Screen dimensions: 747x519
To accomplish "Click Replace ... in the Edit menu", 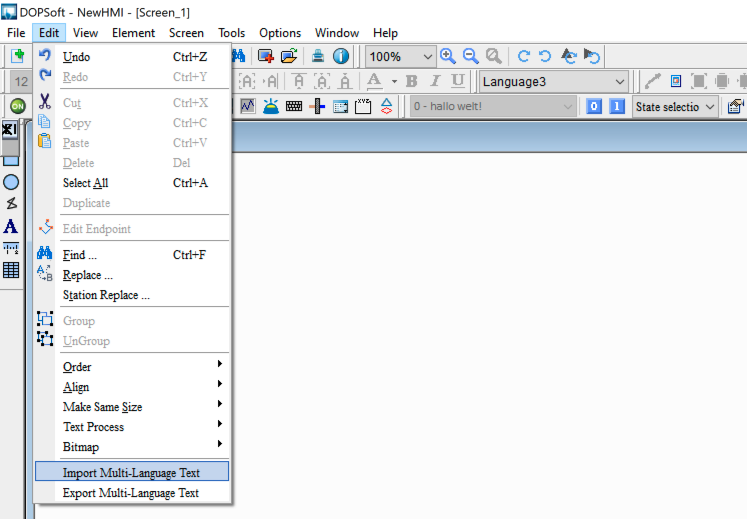I will (132, 275).
